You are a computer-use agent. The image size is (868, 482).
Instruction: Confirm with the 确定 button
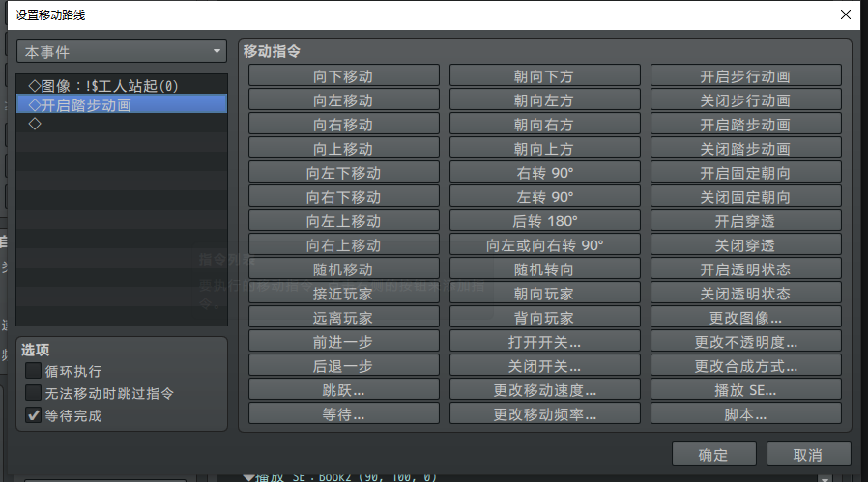(713, 454)
